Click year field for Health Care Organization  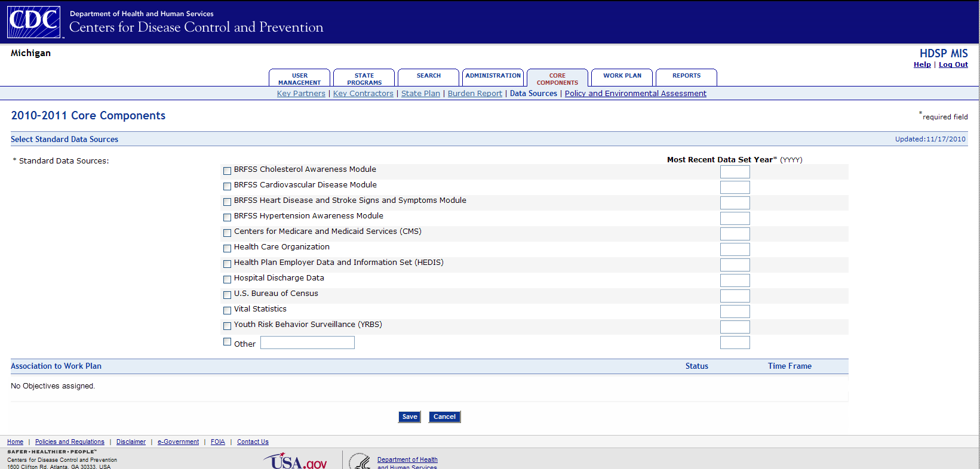735,249
